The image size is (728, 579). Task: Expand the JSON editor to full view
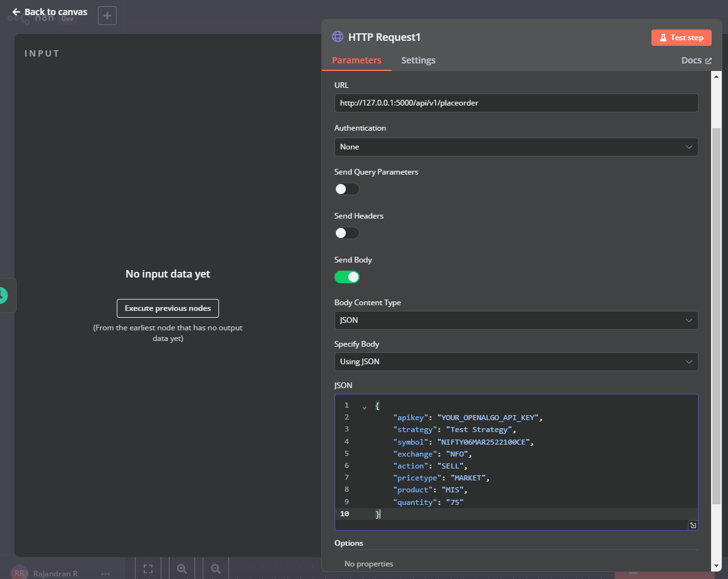pos(692,525)
